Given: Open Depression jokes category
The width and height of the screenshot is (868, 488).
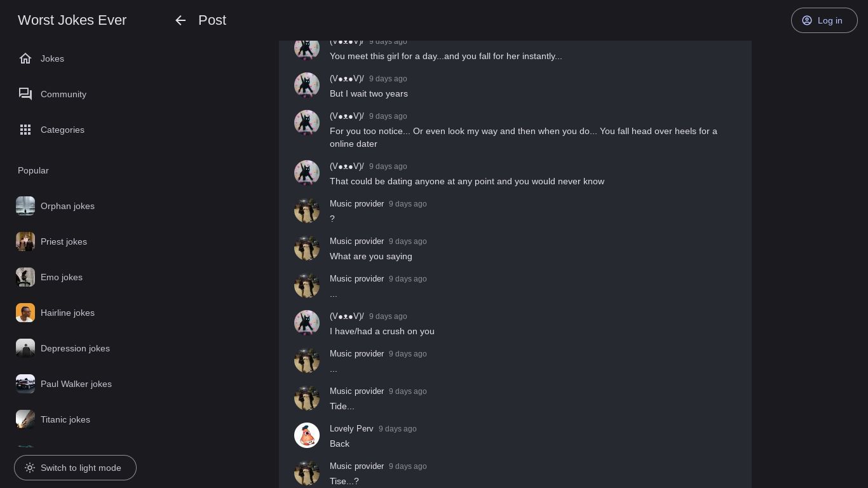Looking at the screenshot, I should [x=75, y=348].
